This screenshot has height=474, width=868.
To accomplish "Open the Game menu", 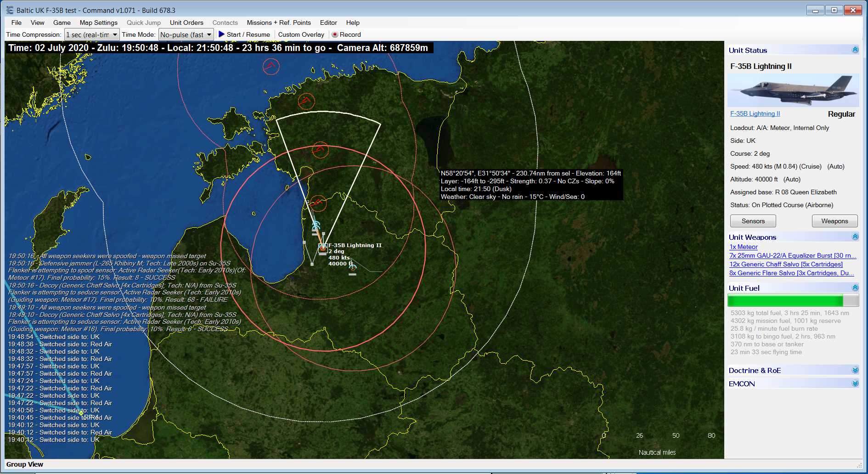I will coord(62,23).
